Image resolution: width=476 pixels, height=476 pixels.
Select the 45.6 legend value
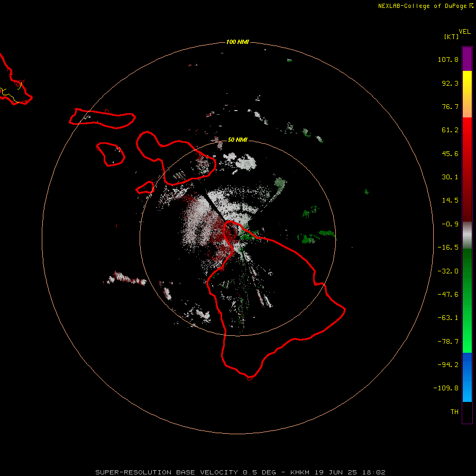(x=450, y=153)
